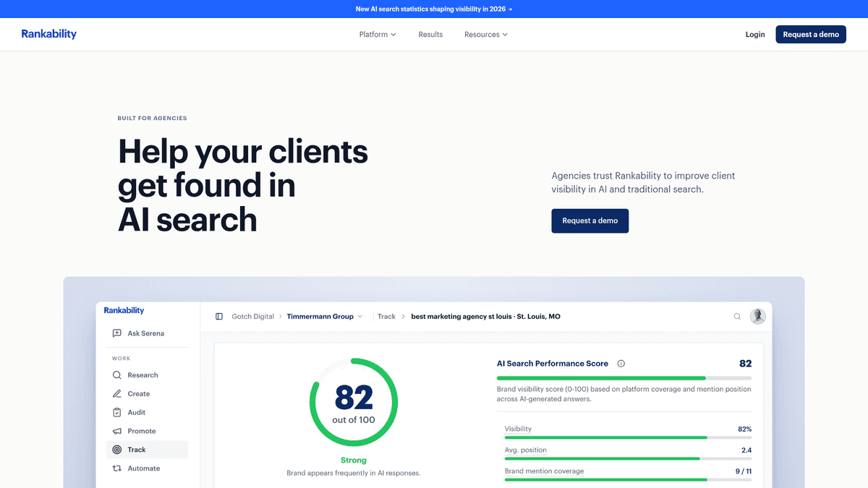The height and width of the screenshot is (488, 868).
Task: Select the Track target icon
Action: (x=117, y=450)
